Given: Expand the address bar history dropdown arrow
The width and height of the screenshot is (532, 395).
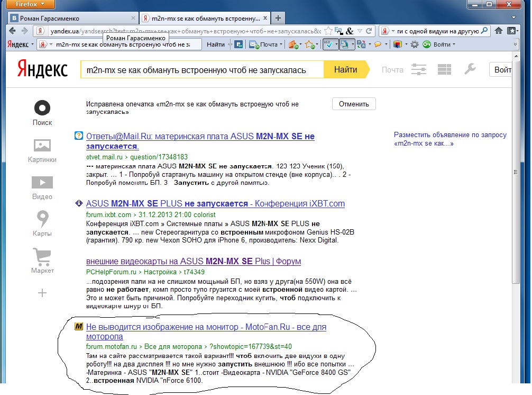Looking at the screenshot, I should [359, 31].
